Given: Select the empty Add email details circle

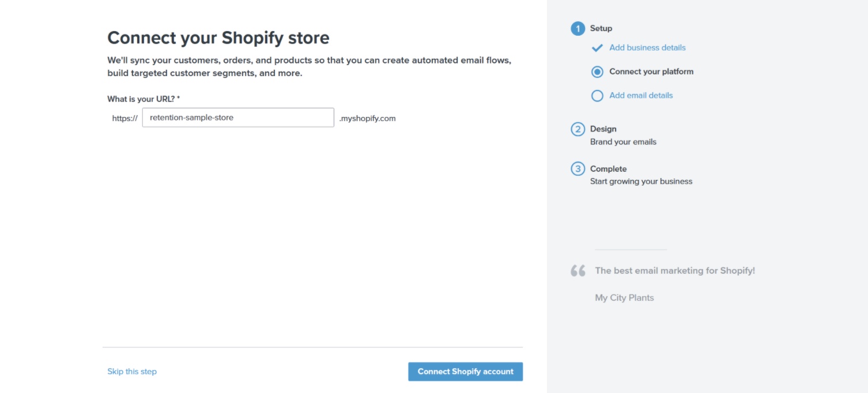Looking at the screenshot, I should [x=597, y=96].
